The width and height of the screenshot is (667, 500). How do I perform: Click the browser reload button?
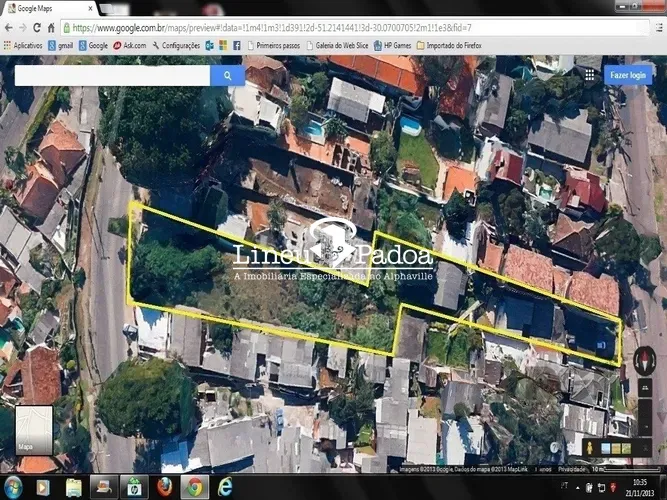tap(51, 28)
